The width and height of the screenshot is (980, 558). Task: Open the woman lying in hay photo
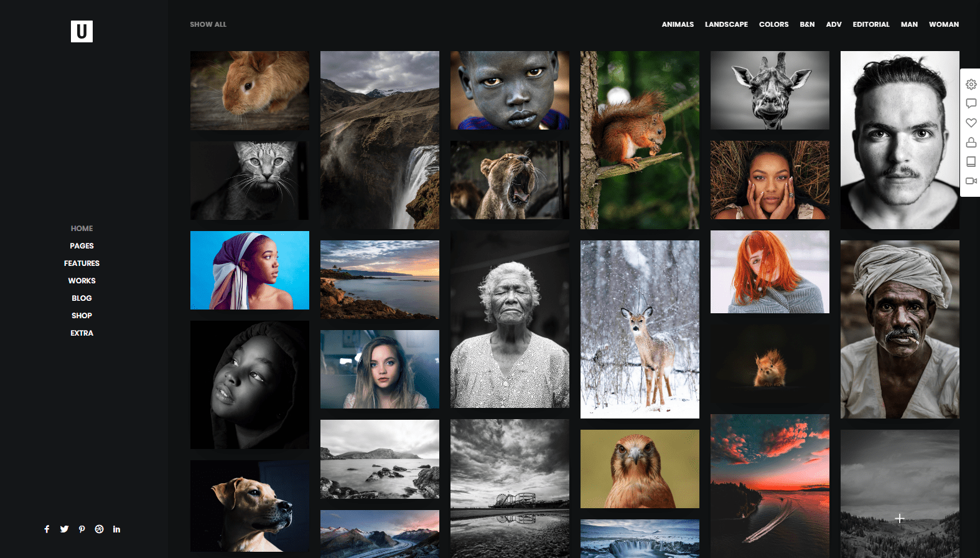[x=770, y=180]
